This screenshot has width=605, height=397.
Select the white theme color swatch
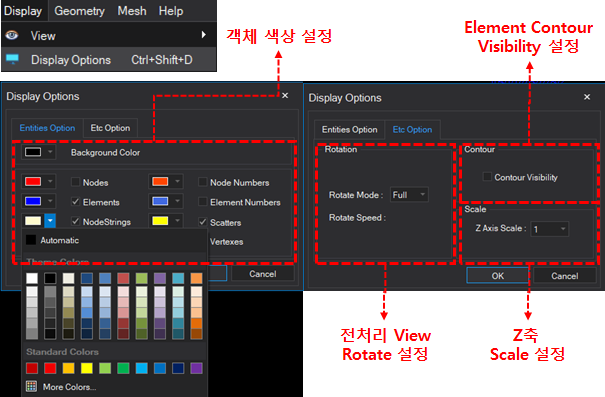pyautogui.click(x=32, y=278)
